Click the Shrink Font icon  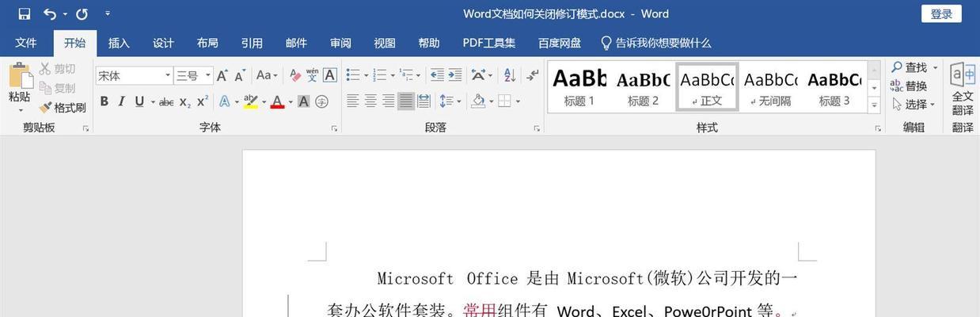click(x=240, y=75)
